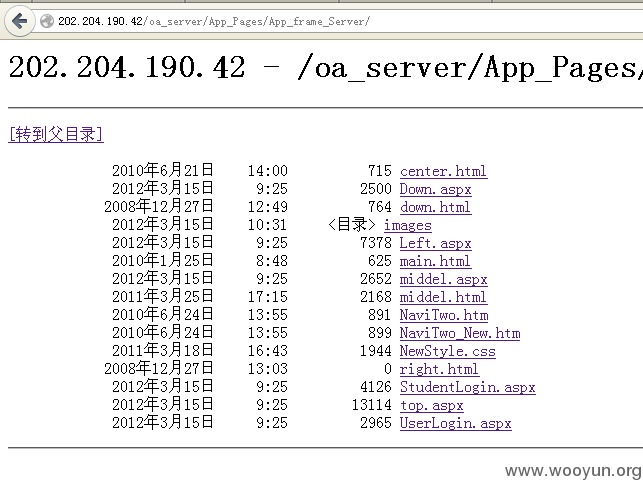Open NewStyle.css file link

[448, 351]
